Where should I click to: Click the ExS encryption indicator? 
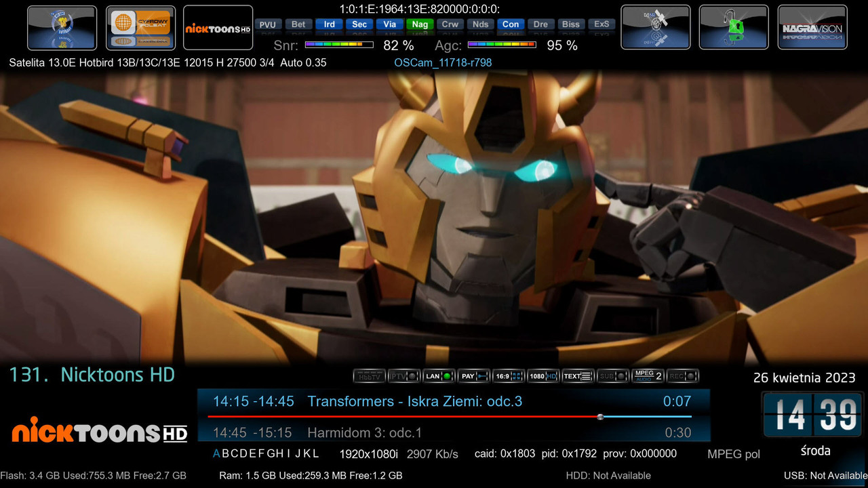click(x=601, y=24)
